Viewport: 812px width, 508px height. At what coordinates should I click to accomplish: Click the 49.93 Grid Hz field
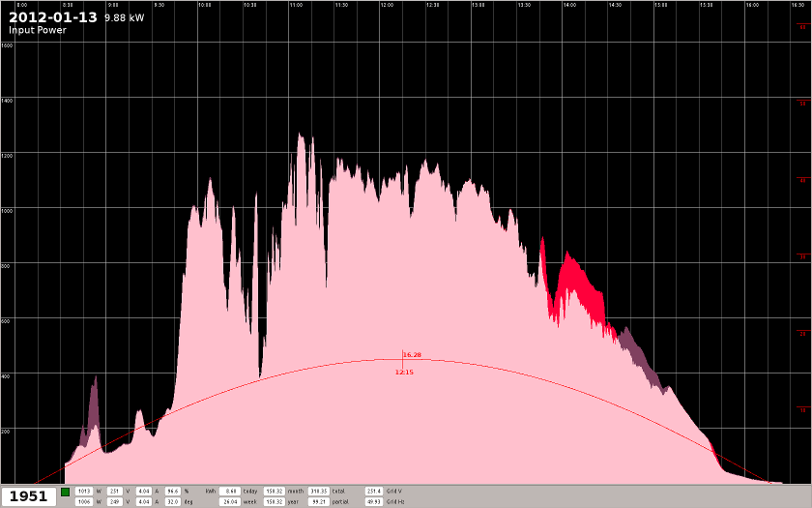374,502
